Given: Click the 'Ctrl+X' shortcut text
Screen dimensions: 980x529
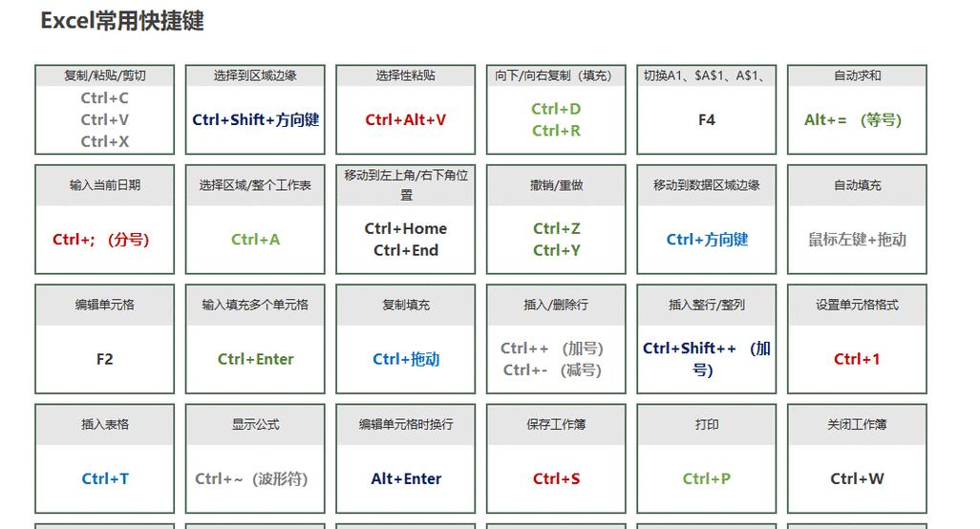Looking at the screenshot, I should tap(104, 141).
